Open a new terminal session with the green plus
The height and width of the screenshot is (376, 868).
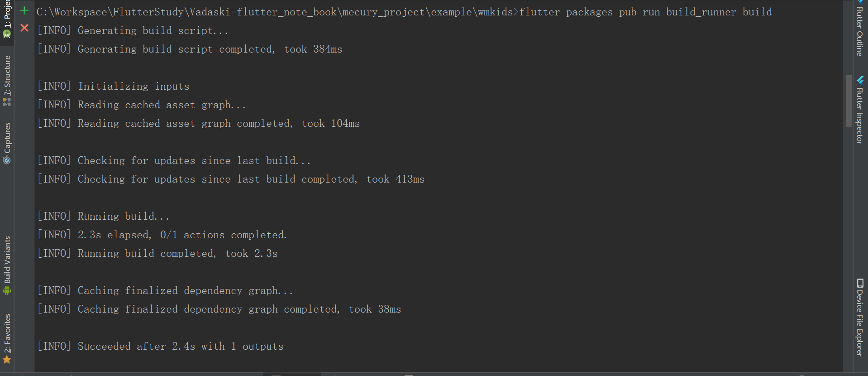(24, 10)
